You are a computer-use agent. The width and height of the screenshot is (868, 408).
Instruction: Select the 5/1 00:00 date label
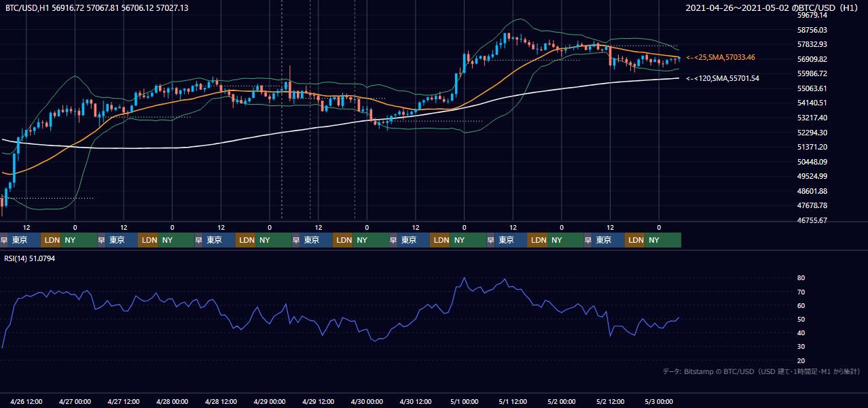click(x=465, y=401)
